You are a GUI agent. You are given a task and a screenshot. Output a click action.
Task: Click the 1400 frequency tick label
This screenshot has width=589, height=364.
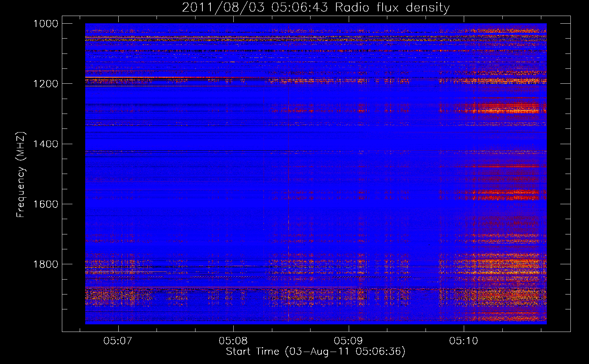coord(46,144)
